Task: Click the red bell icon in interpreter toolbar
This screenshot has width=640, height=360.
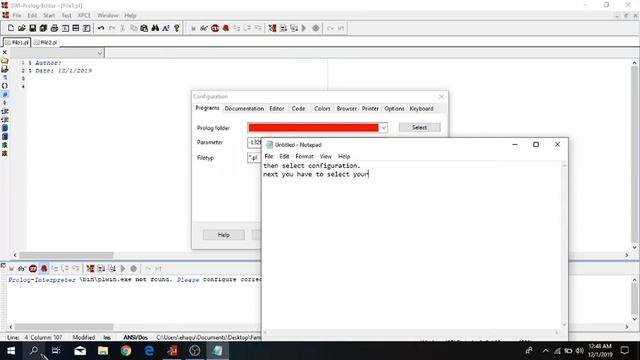Action: coord(44,268)
